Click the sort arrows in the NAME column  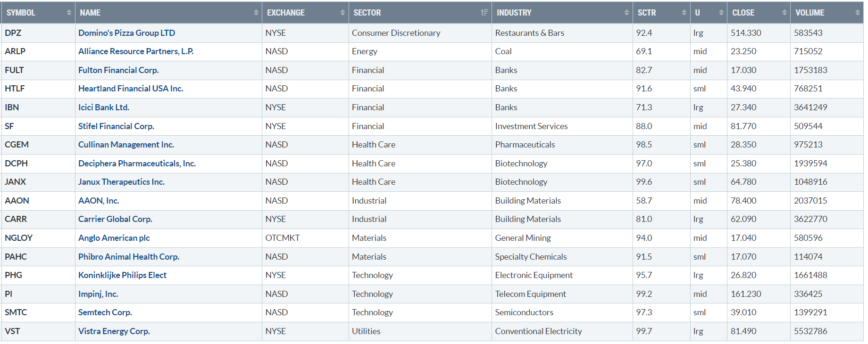(x=256, y=13)
